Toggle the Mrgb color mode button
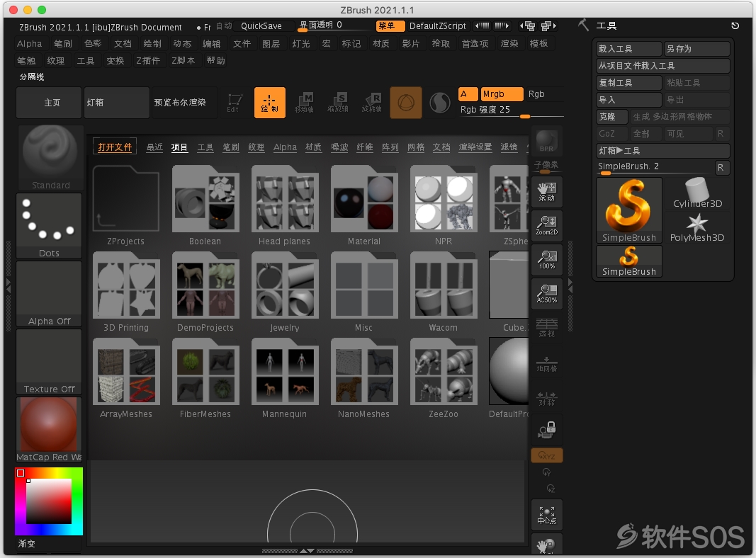The image size is (756, 558). tap(502, 94)
